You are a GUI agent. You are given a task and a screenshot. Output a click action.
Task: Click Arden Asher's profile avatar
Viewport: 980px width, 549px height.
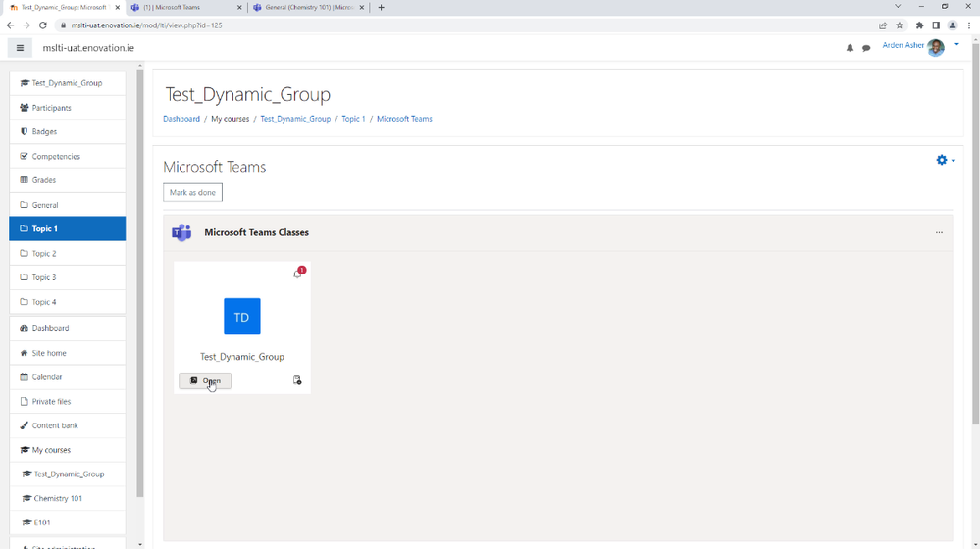(x=936, y=47)
